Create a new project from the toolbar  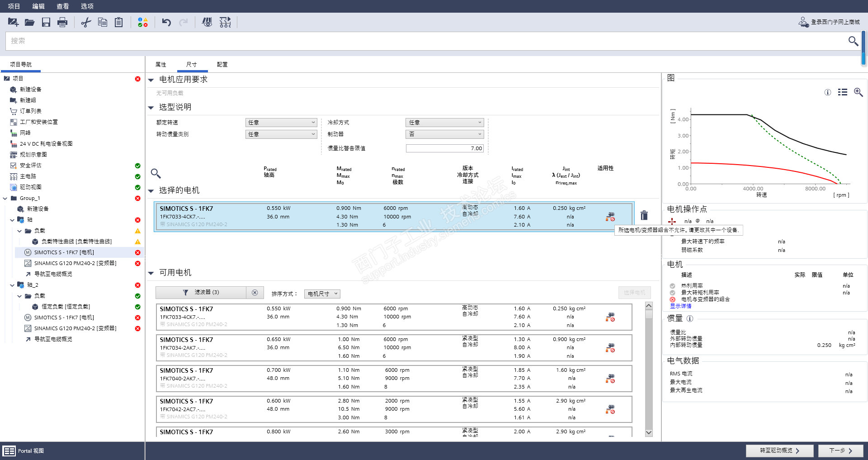13,22
